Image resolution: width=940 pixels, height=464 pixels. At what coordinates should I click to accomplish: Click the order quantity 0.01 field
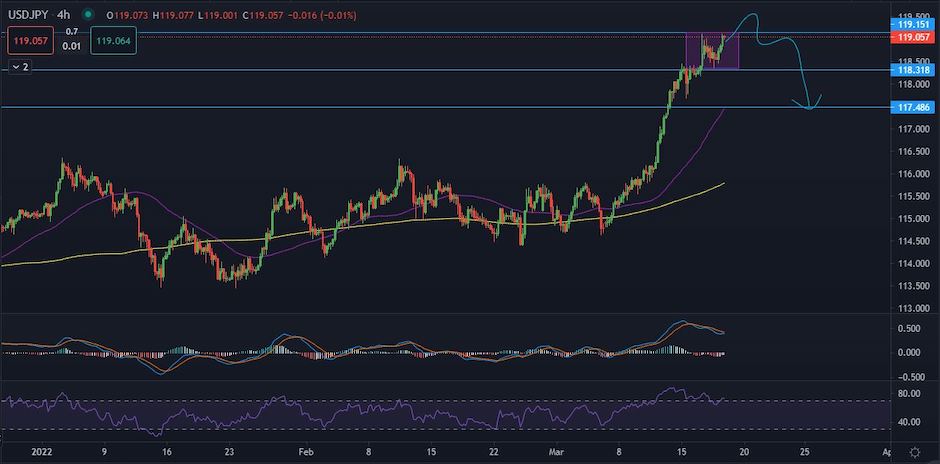(x=72, y=46)
